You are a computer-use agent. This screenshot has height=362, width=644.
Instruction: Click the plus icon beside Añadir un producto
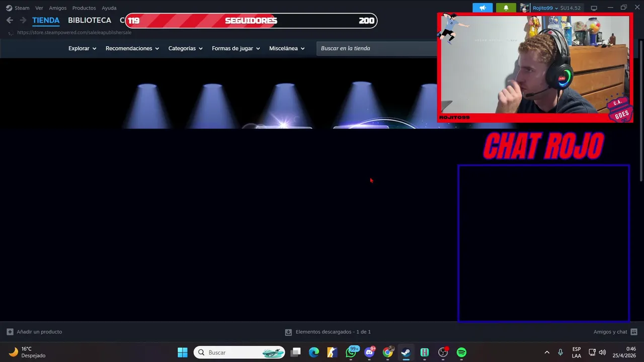tap(10, 332)
